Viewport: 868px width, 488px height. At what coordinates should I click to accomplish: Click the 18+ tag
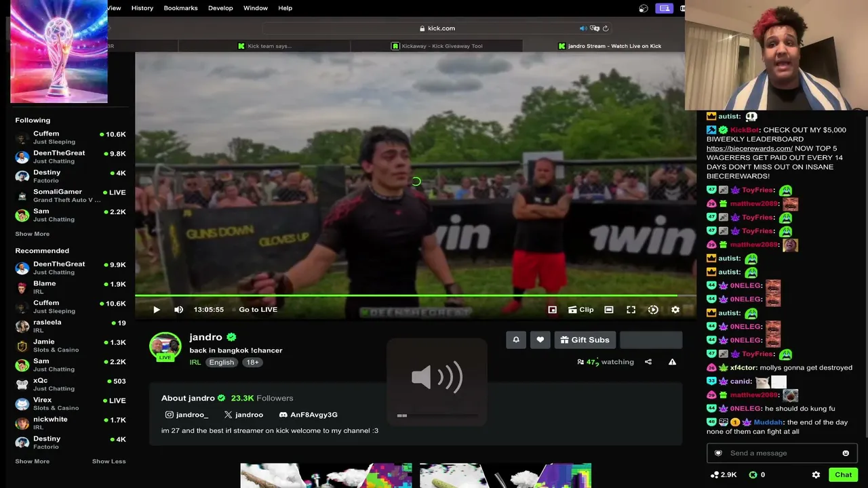coord(253,362)
